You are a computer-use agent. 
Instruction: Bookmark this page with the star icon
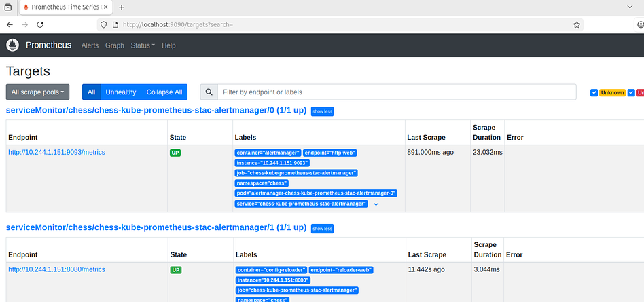point(577,24)
